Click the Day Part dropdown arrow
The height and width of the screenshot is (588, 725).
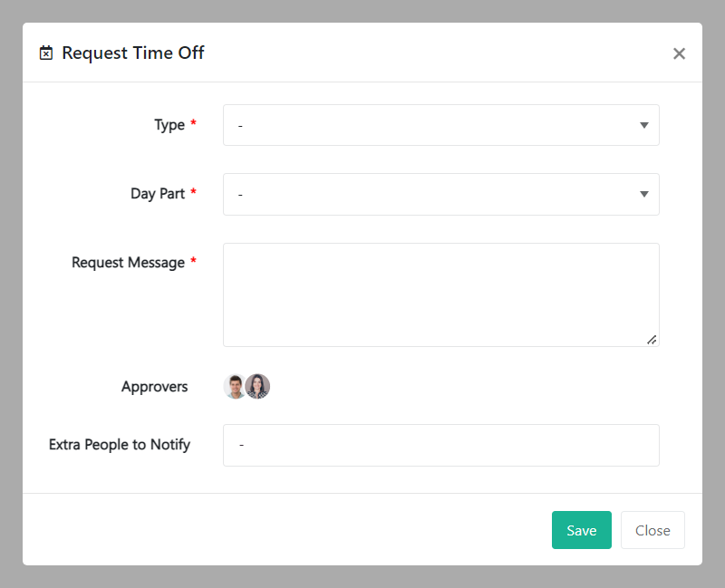point(643,194)
